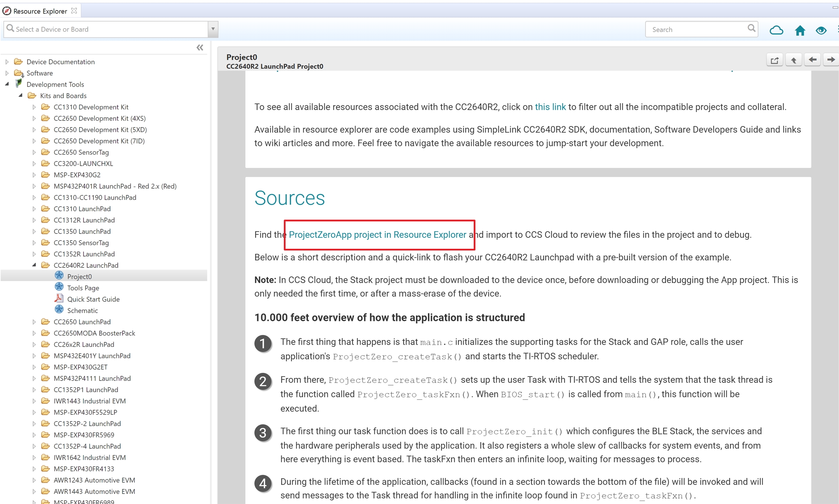Click CC1312R LaunchPad folder icon

pos(45,219)
